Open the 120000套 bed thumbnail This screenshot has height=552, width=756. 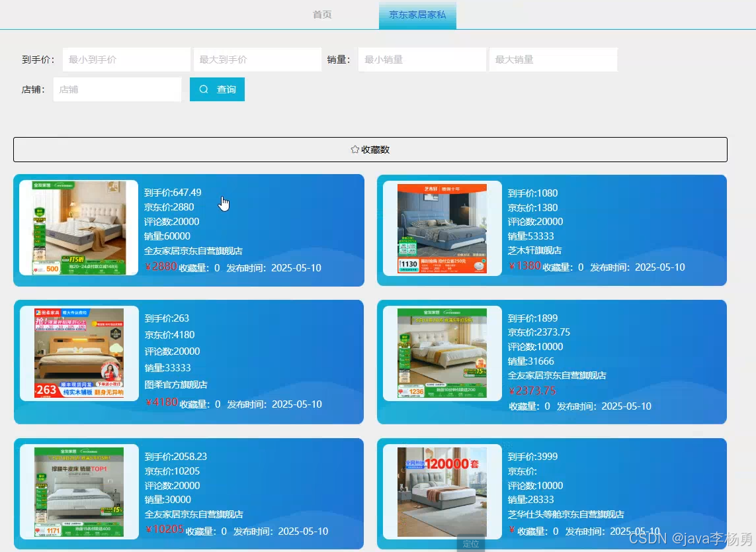[x=442, y=492]
